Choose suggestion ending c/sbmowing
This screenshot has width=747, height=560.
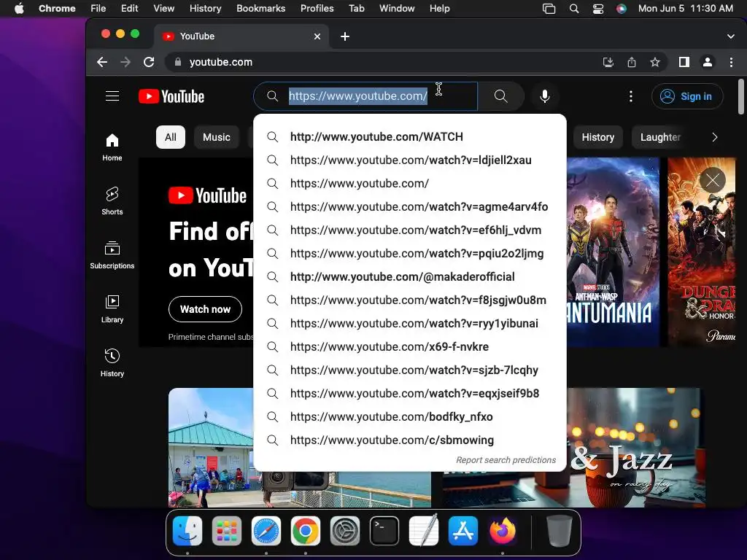[x=410, y=440]
